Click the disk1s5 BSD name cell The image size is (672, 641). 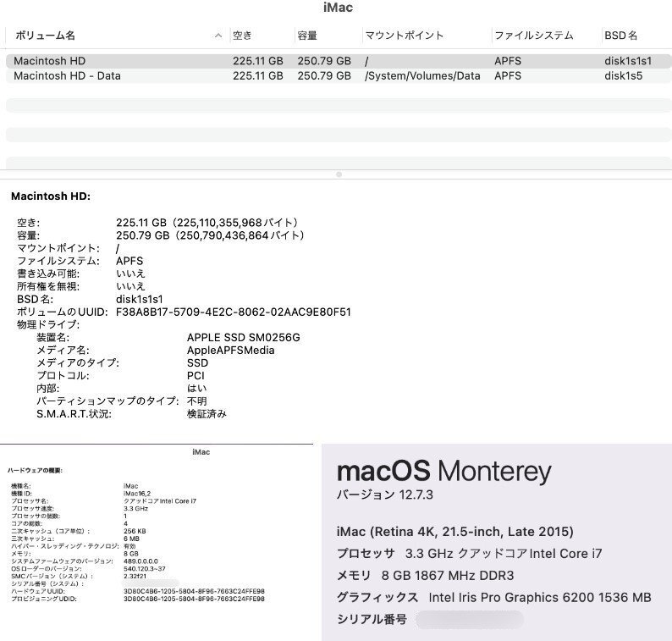[x=623, y=76]
